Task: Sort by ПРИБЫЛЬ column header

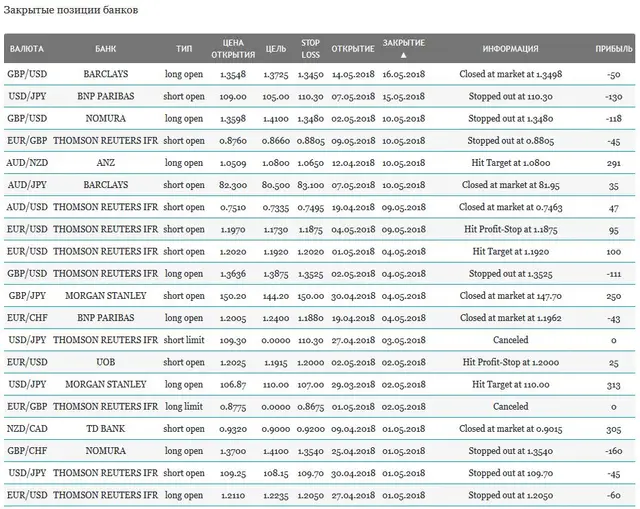Action: click(x=613, y=49)
